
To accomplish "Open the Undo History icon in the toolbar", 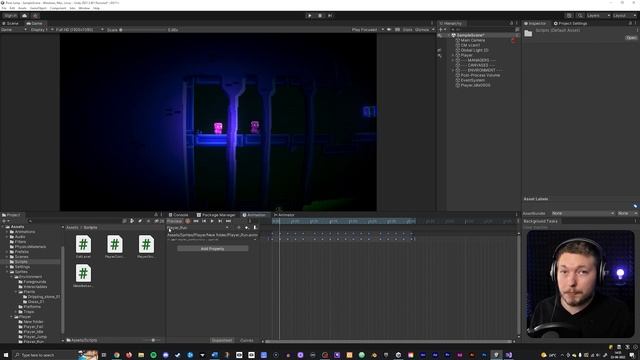I will click(x=569, y=16).
